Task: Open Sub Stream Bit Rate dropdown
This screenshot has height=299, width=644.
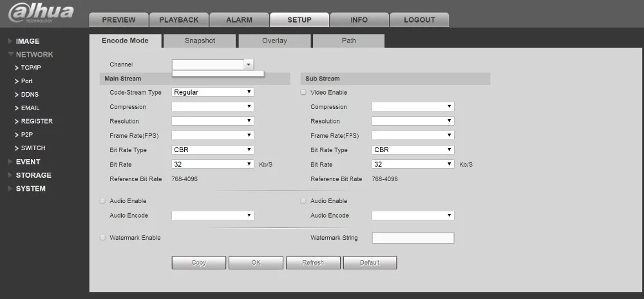Action: pyautogui.click(x=413, y=164)
